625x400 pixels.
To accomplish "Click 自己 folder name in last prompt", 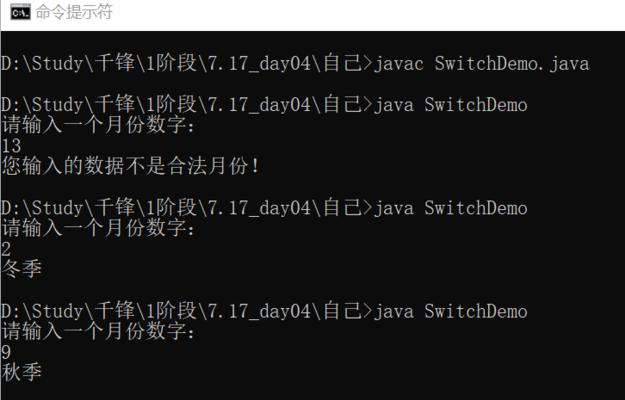I will coord(342,312).
